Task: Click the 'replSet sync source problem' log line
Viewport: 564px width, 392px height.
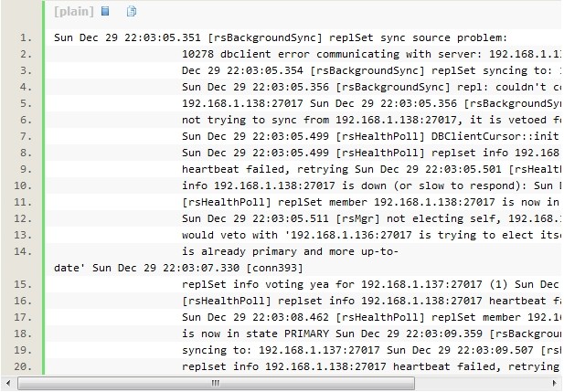Action: pyautogui.click(x=281, y=37)
